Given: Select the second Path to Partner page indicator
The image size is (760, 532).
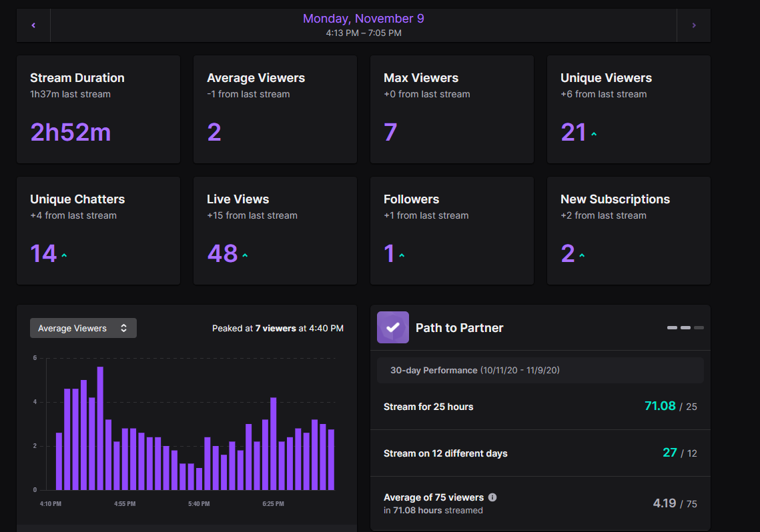Looking at the screenshot, I should (x=685, y=328).
